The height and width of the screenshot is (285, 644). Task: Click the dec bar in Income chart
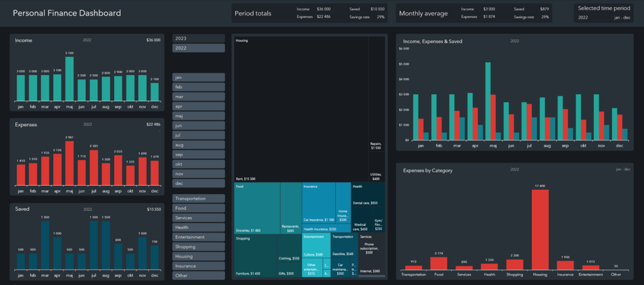coord(154,92)
